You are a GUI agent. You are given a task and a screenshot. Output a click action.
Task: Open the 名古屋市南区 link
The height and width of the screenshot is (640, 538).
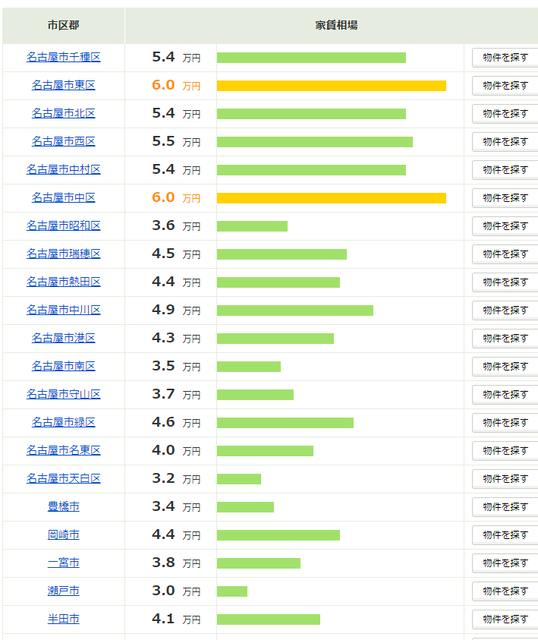[x=63, y=366]
